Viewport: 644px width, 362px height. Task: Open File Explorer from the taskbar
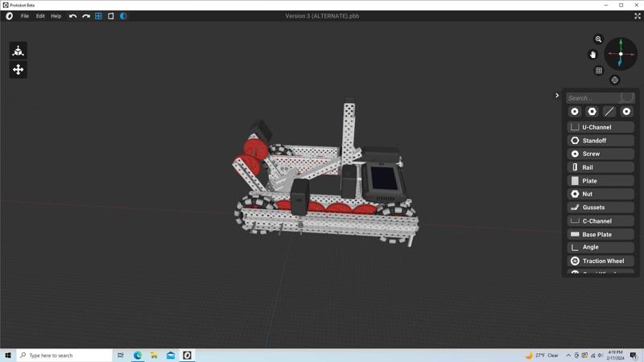click(x=154, y=356)
